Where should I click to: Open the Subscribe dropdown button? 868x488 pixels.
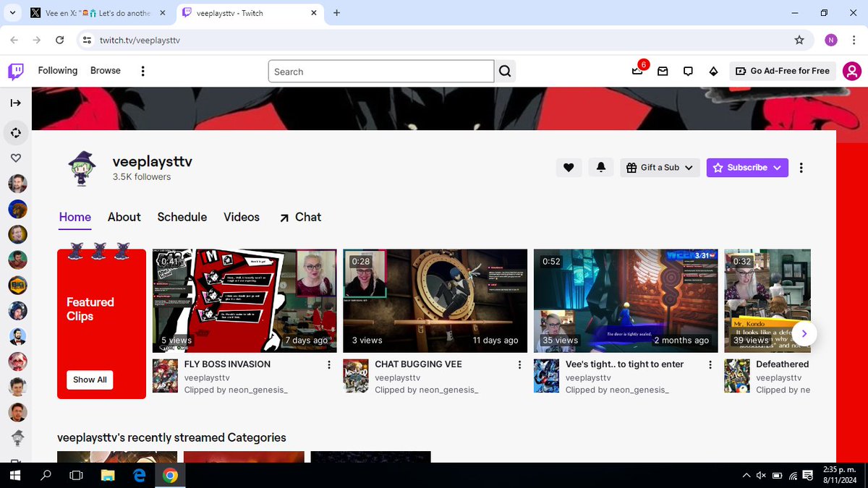747,168
